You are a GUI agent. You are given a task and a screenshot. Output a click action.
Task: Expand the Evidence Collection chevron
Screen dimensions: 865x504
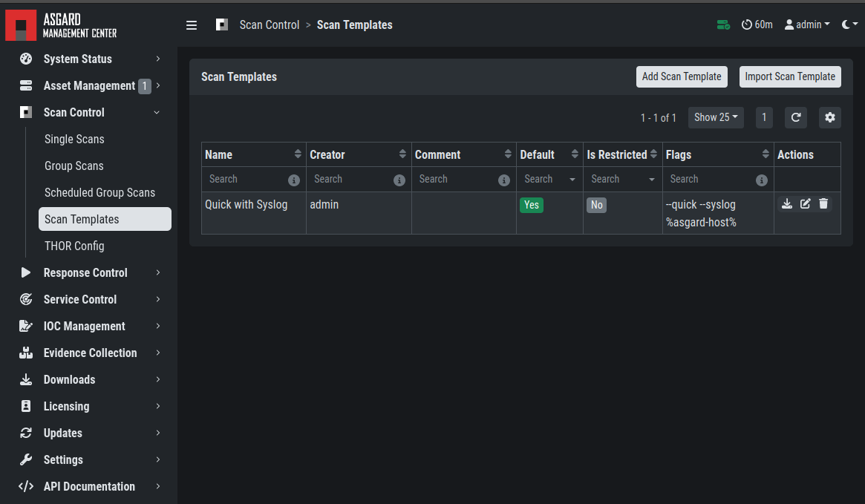tap(157, 353)
